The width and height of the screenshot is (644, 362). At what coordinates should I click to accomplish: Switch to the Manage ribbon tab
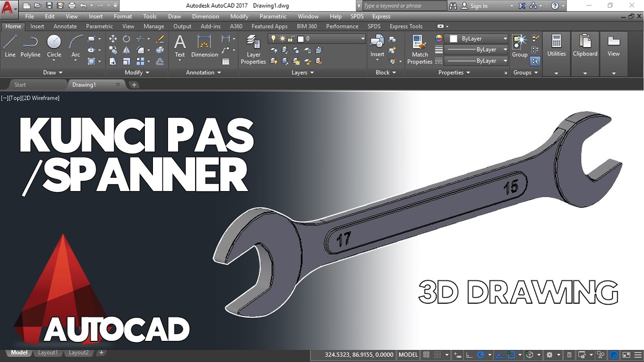point(153,26)
